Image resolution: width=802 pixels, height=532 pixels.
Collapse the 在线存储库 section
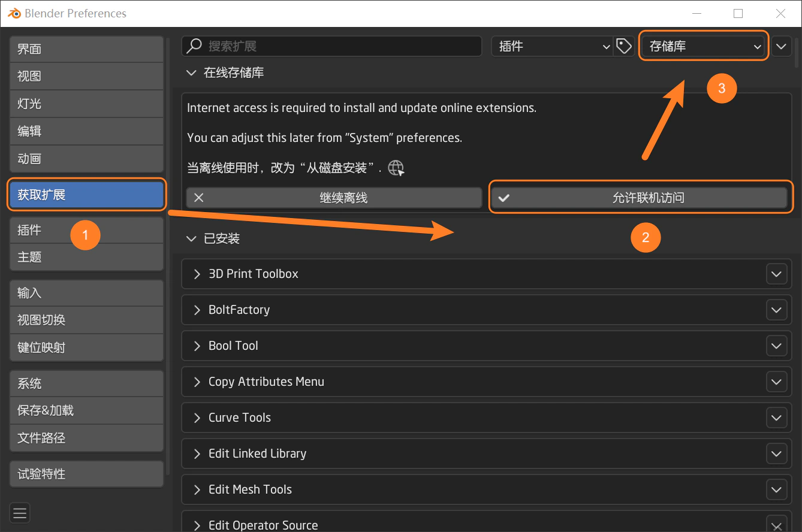(191, 72)
